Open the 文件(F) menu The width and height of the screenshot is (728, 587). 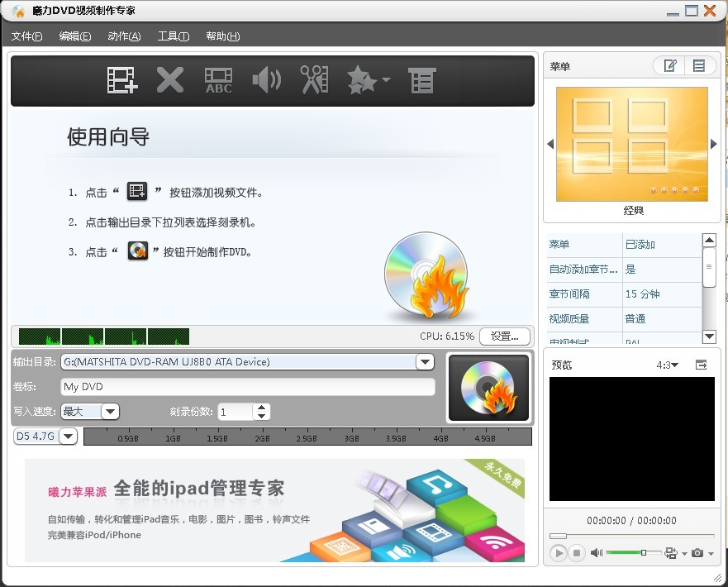[26, 36]
